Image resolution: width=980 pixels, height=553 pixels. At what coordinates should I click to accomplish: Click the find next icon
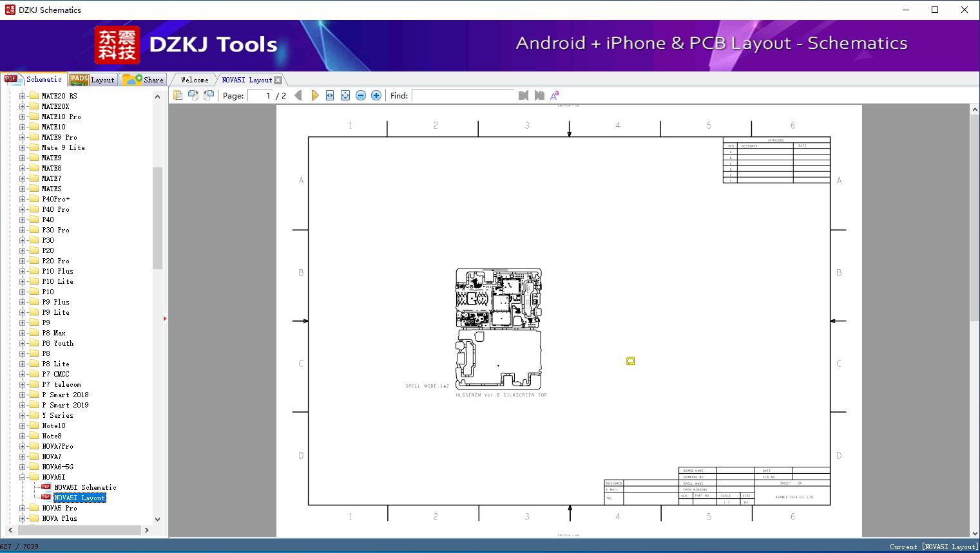[x=539, y=95]
